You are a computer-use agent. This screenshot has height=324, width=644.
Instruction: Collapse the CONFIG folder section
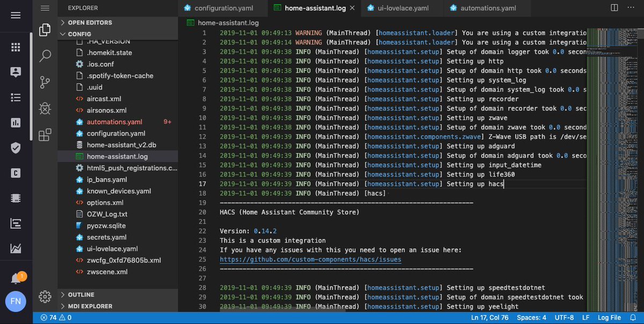coord(118,34)
